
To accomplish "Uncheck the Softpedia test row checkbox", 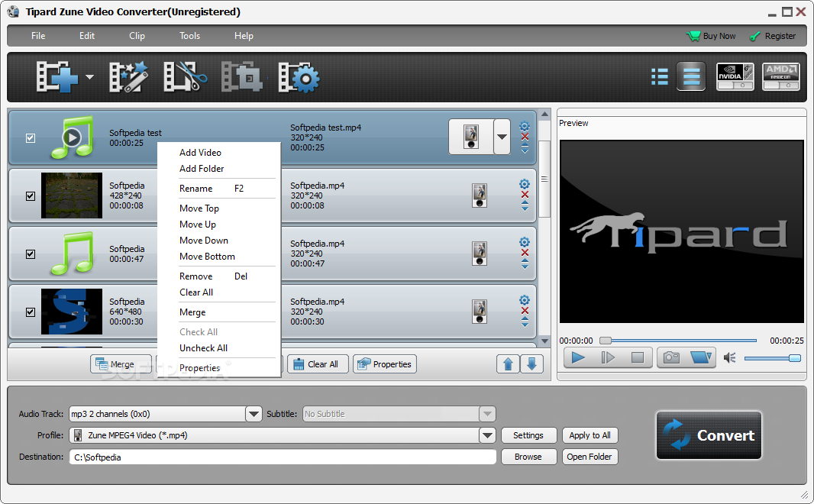I will click(31, 138).
